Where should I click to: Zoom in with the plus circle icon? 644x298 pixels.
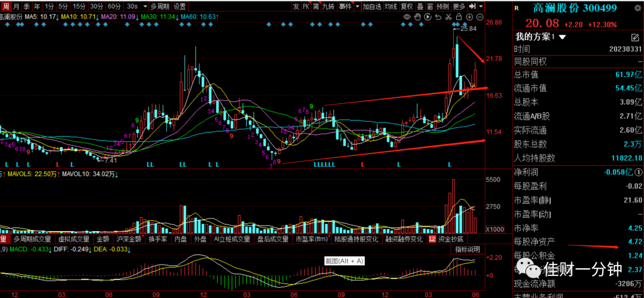[x=470, y=17]
